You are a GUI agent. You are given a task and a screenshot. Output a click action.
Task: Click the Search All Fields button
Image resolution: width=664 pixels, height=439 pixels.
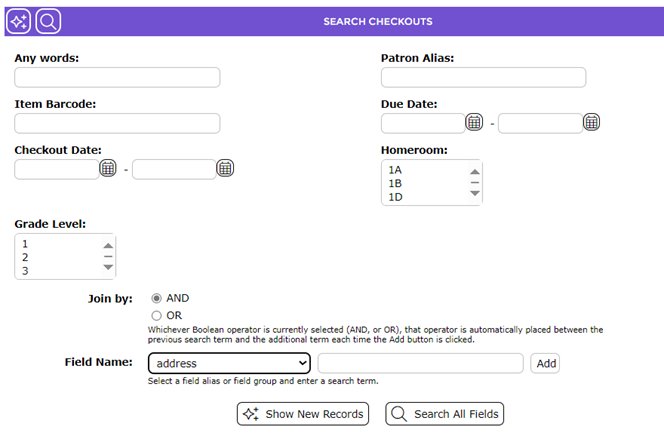(445, 414)
